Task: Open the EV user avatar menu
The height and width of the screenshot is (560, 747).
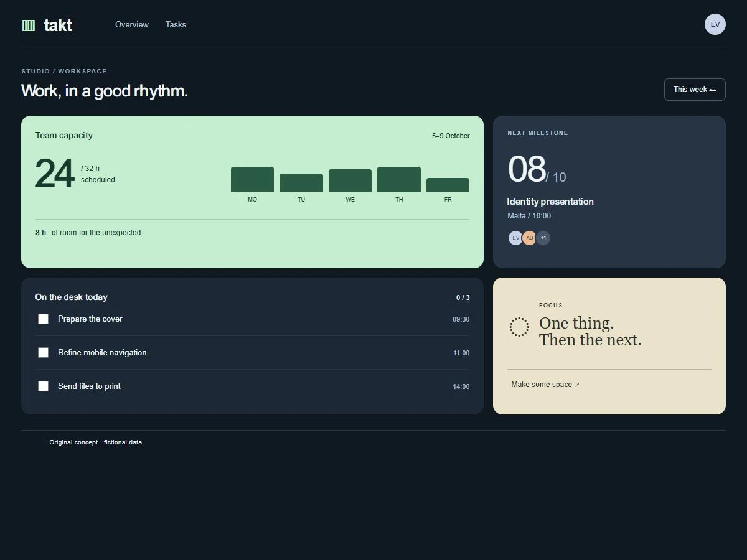Action: coord(715,24)
